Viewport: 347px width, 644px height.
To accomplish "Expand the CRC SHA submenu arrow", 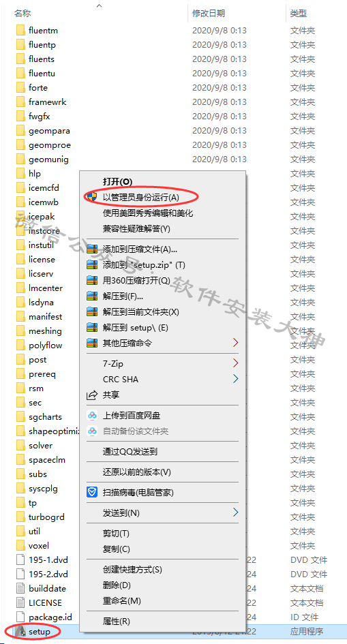I will (x=236, y=379).
